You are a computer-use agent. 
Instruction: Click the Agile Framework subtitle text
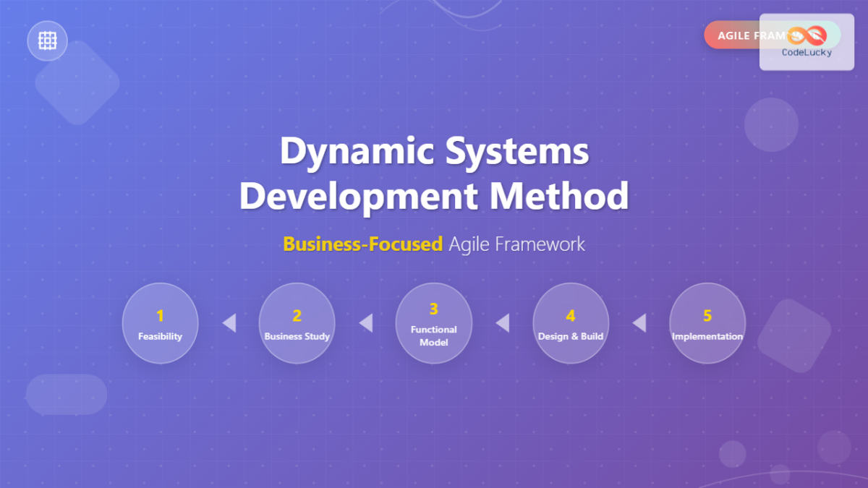click(x=516, y=244)
